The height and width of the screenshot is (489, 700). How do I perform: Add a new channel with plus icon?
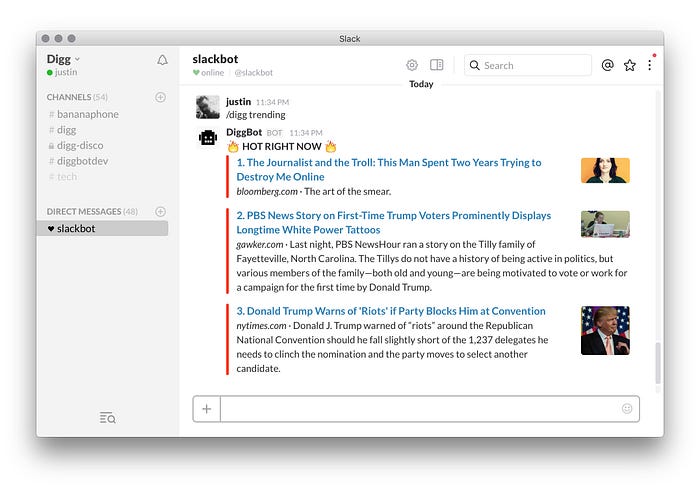coord(160,97)
